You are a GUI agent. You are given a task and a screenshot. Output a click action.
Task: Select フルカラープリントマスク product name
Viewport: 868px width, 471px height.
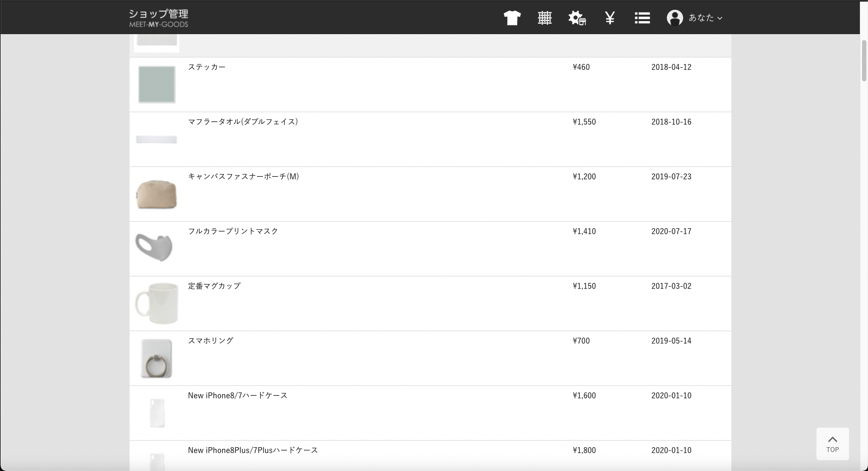pos(233,231)
